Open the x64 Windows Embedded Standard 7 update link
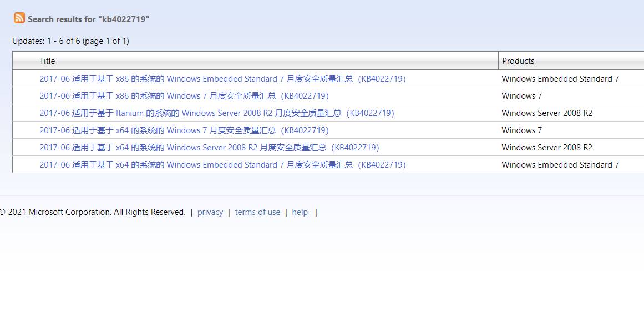This screenshot has height=327, width=644. point(222,164)
